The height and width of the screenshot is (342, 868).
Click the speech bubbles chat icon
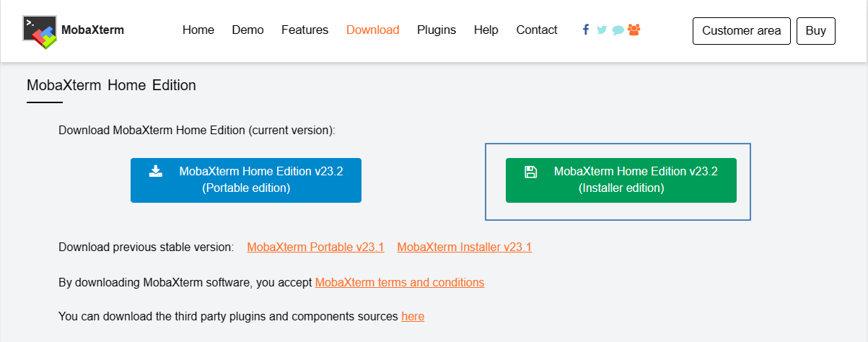[x=618, y=30]
